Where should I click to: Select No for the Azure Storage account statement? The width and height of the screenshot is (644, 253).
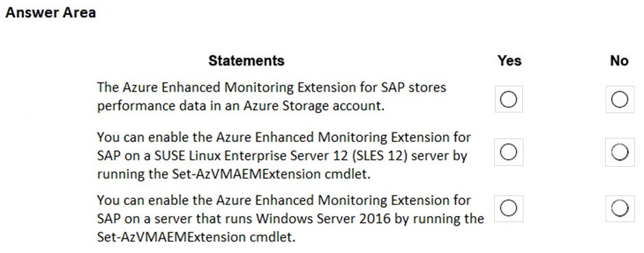[x=620, y=99]
